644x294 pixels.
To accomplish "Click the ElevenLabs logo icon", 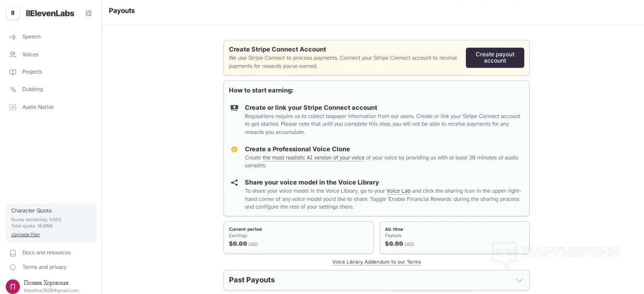I will click(13, 13).
